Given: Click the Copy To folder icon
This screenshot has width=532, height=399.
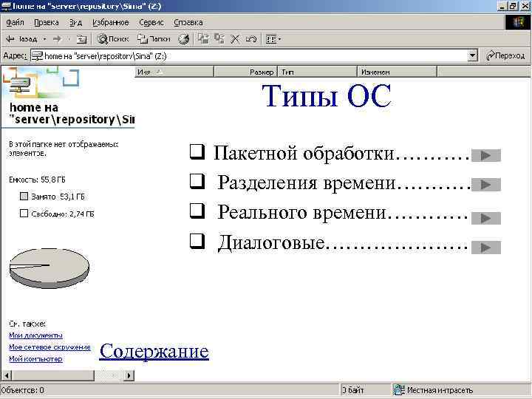Looking at the screenshot, I should pyautogui.click(x=219, y=39).
